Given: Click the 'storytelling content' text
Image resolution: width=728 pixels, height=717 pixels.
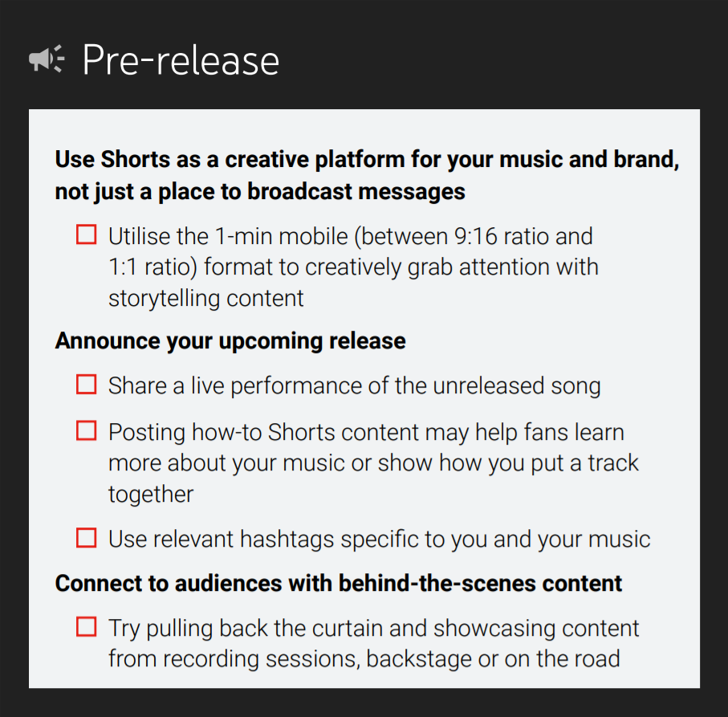Looking at the screenshot, I should tap(206, 299).
